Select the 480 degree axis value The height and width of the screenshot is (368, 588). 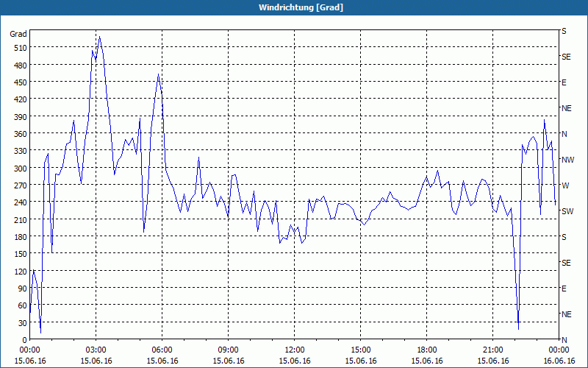(x=21, y=65)
